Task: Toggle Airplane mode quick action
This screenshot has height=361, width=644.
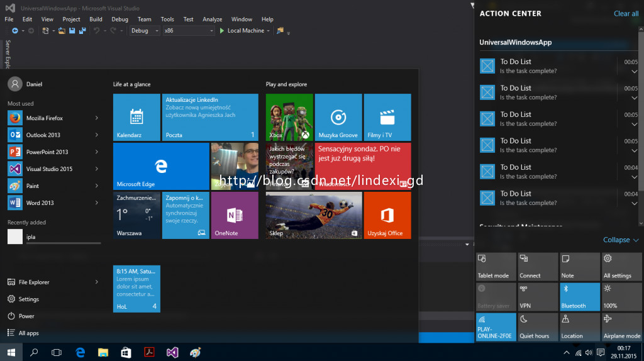Action: point(622,326)
